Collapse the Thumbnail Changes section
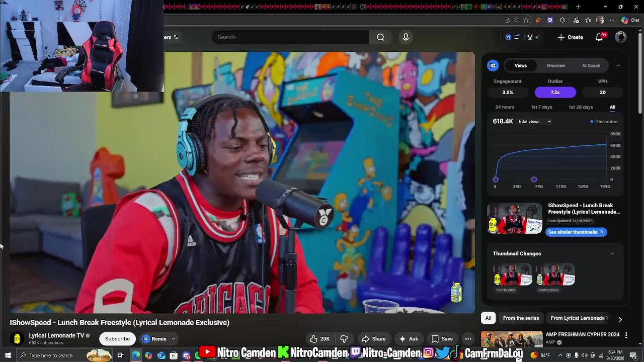This screenshot has width=644, height=362. [x=612, y=253]
